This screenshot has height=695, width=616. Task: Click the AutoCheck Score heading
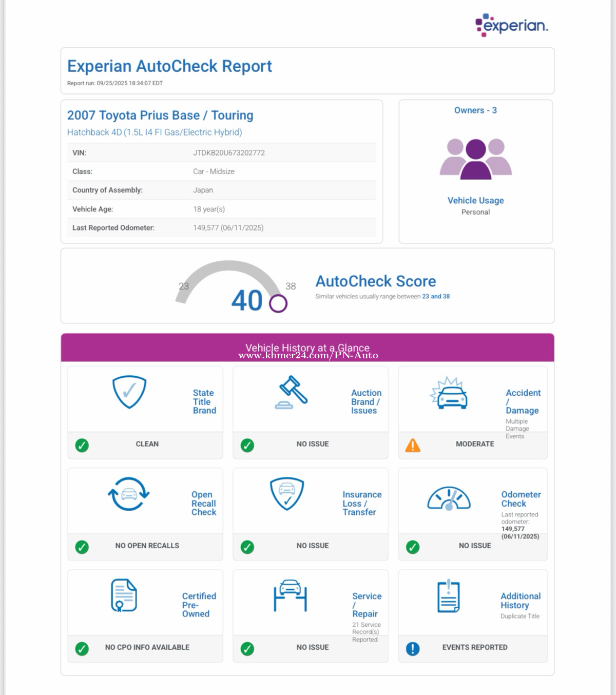coord(375,281)
